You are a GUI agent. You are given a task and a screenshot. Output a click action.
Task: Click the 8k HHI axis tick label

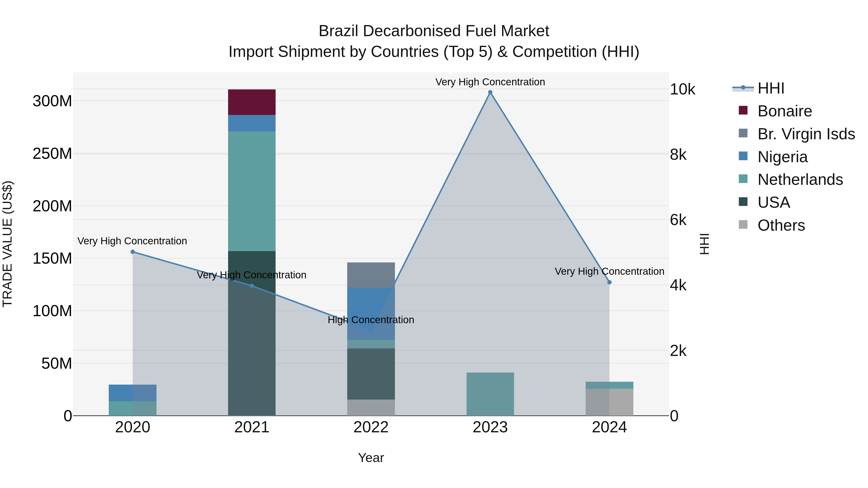[x=678, y=154]
